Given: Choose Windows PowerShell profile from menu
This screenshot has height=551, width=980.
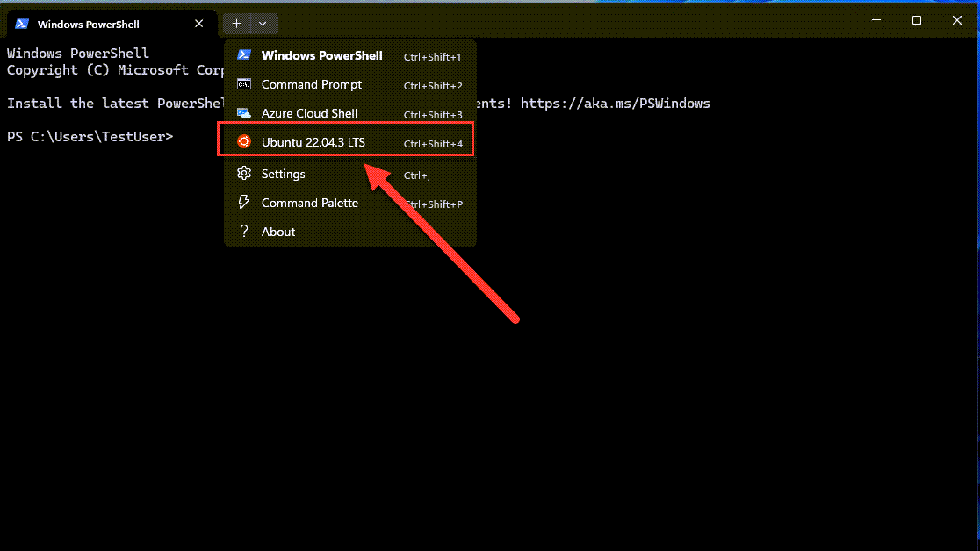Looking at the screenshot, I should pyautogui.click(x=350, y=55).
